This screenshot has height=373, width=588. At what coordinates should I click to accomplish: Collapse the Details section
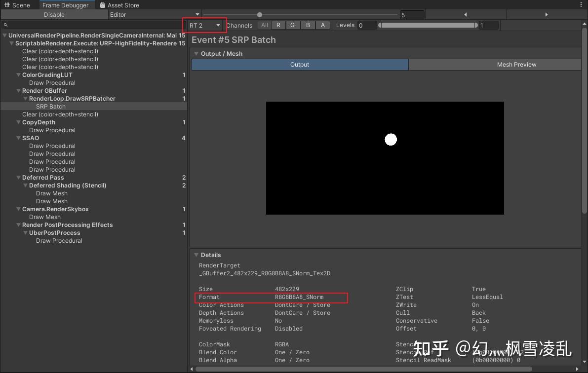196,255
